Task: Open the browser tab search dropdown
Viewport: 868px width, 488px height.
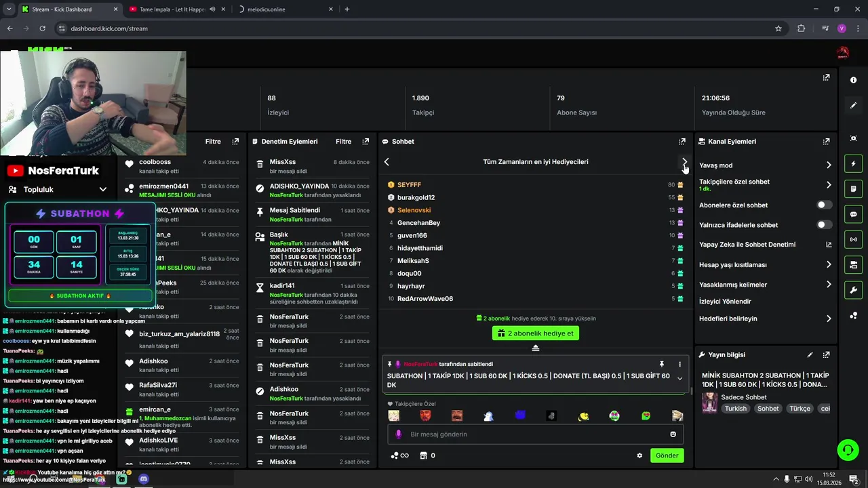Action: click(x=9, y=9)
